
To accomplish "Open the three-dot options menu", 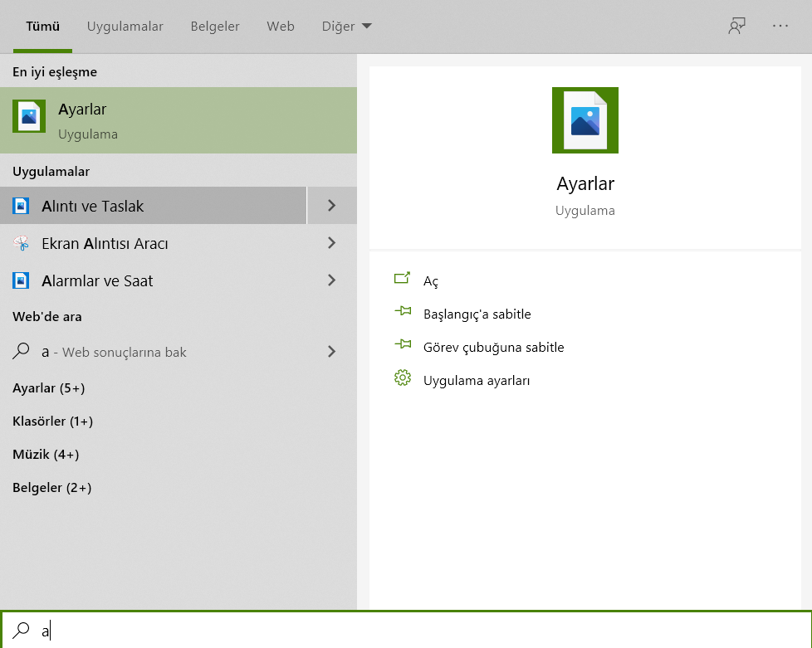I will tap(780, 26).
